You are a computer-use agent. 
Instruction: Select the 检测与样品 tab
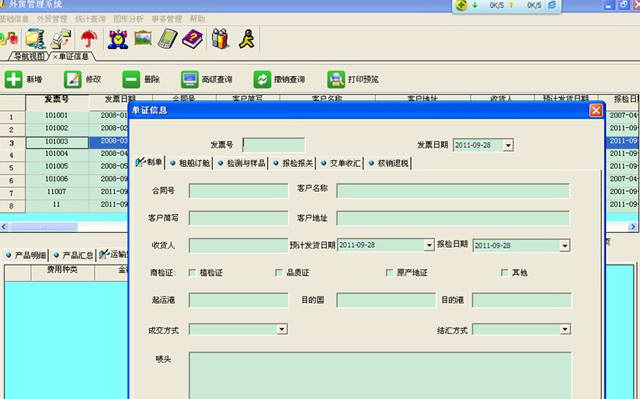(x=241, y=163)
